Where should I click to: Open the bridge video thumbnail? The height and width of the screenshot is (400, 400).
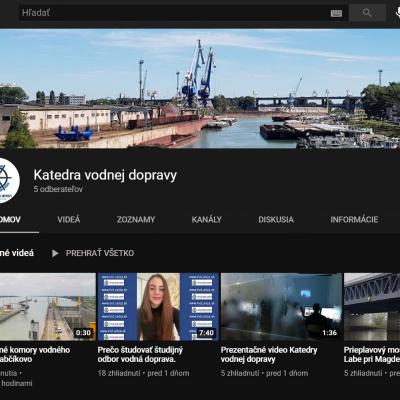[372, 307]
